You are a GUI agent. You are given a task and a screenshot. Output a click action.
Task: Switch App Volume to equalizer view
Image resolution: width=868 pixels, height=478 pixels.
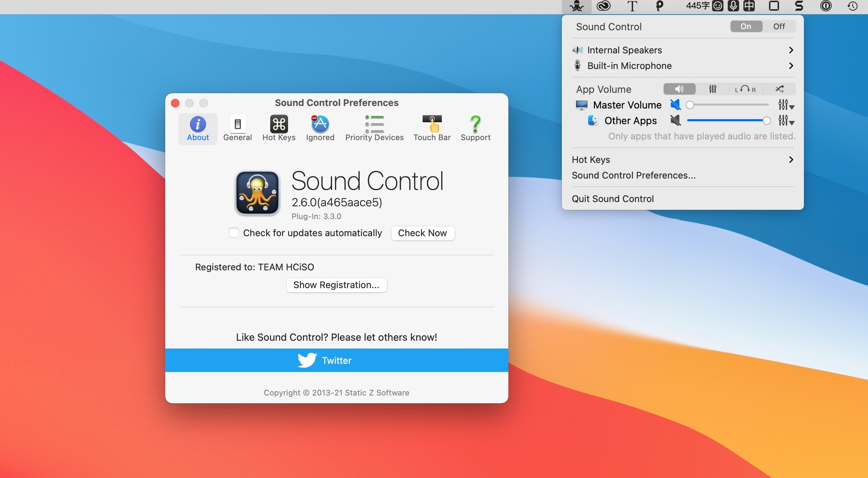pos(713,89)
